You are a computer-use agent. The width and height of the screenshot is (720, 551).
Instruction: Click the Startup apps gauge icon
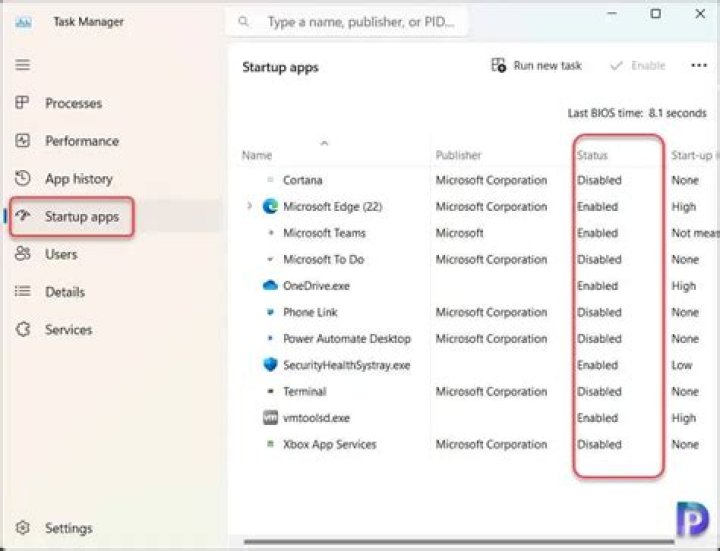22,216
